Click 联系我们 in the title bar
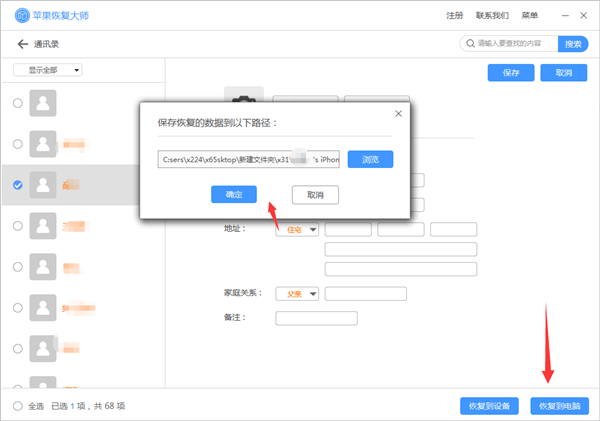 [x=492, y=16]
